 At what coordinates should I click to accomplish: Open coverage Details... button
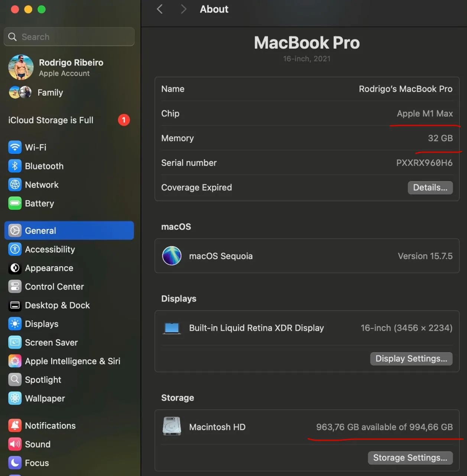point(430,187)
